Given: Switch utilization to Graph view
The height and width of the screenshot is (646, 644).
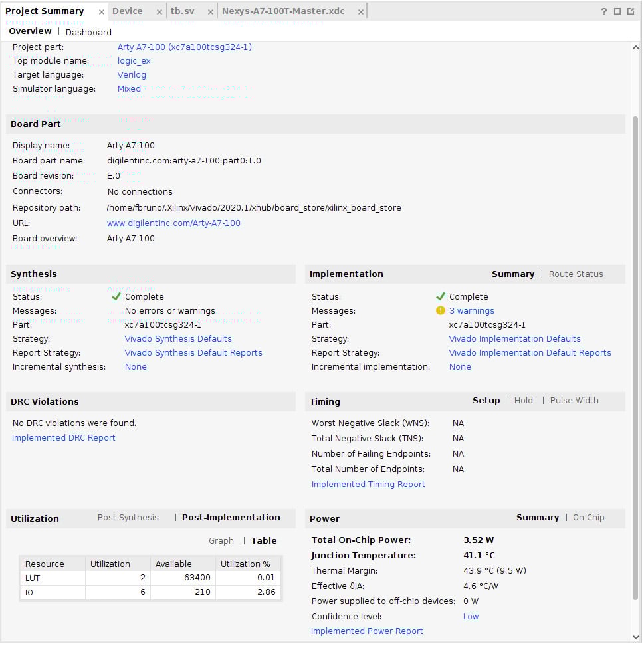Looking at the screenshot, I should [x=221, y=542].
